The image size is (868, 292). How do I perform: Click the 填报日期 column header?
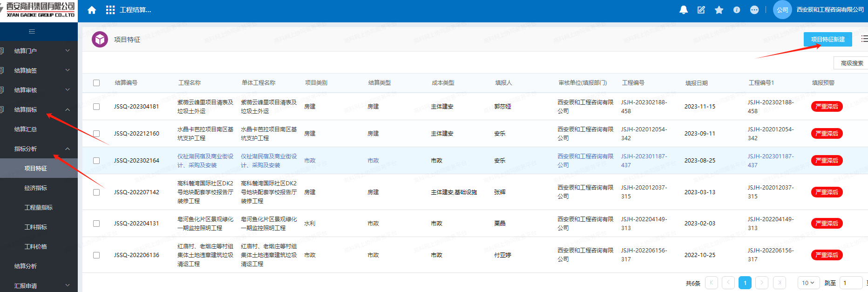click(697, 83)
